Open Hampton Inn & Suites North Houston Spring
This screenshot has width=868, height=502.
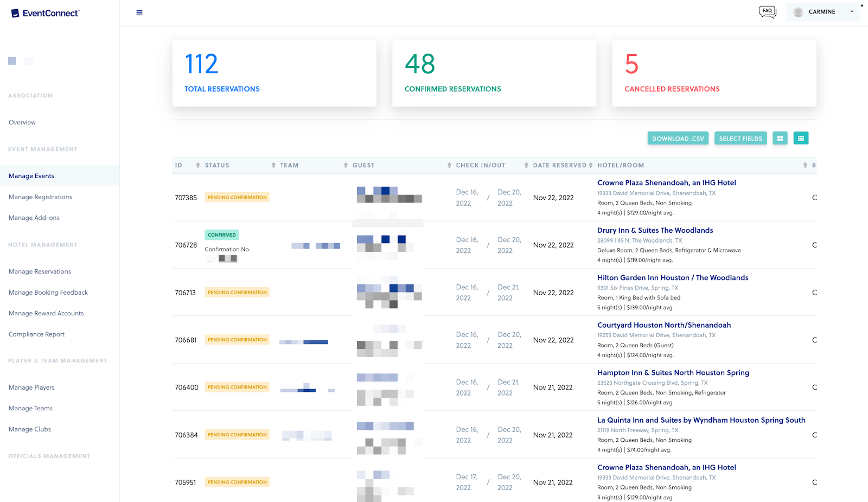(673, 373)
